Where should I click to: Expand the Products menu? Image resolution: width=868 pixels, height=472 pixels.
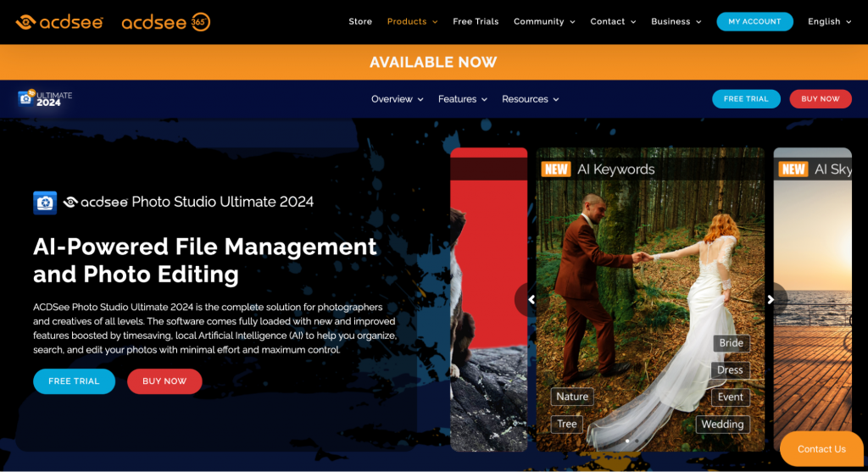point(413,21)
